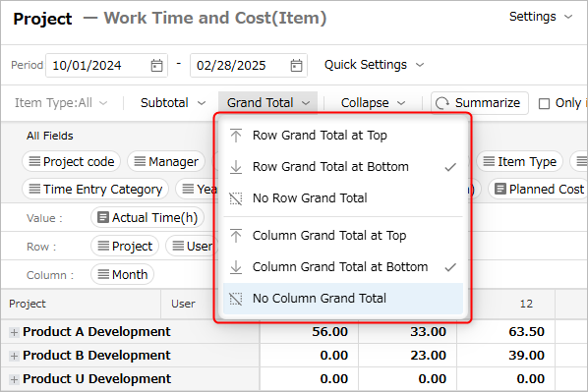Toggle the Only checkbox next to Summarize

point(544,103)
